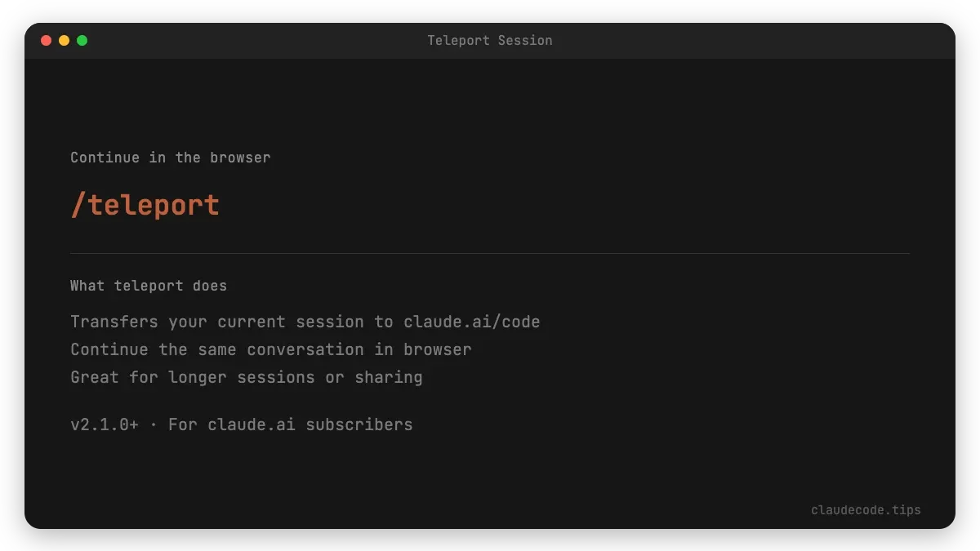This screenshot has width=980, height=551.
Task: Click 'For claude.ai subscribers' text
Action: pos(290,424)
